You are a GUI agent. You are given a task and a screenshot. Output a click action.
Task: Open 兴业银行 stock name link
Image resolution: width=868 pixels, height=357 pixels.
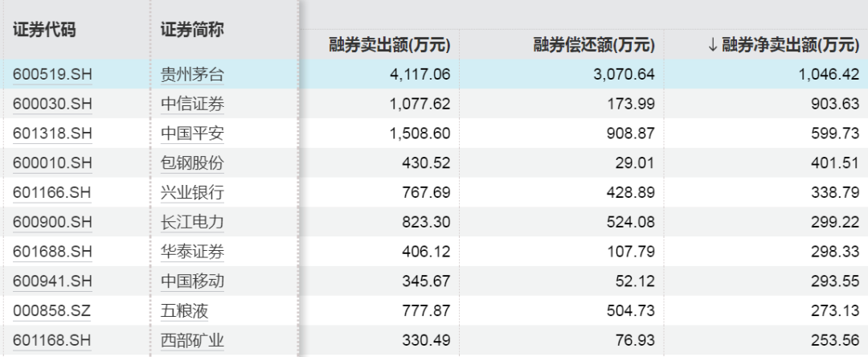192,192
